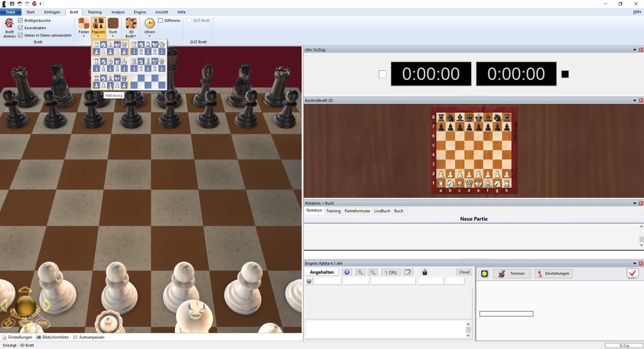Viewport: 644px width, 349px height.
Task: Click Autoanpassen below the 3D board
Action: click(88, 337)
